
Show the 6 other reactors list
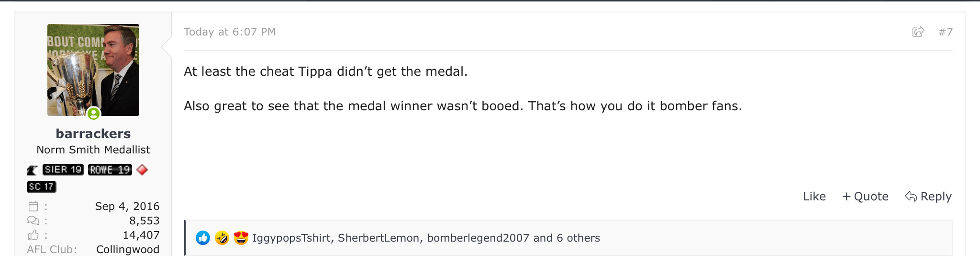[578, 238]
